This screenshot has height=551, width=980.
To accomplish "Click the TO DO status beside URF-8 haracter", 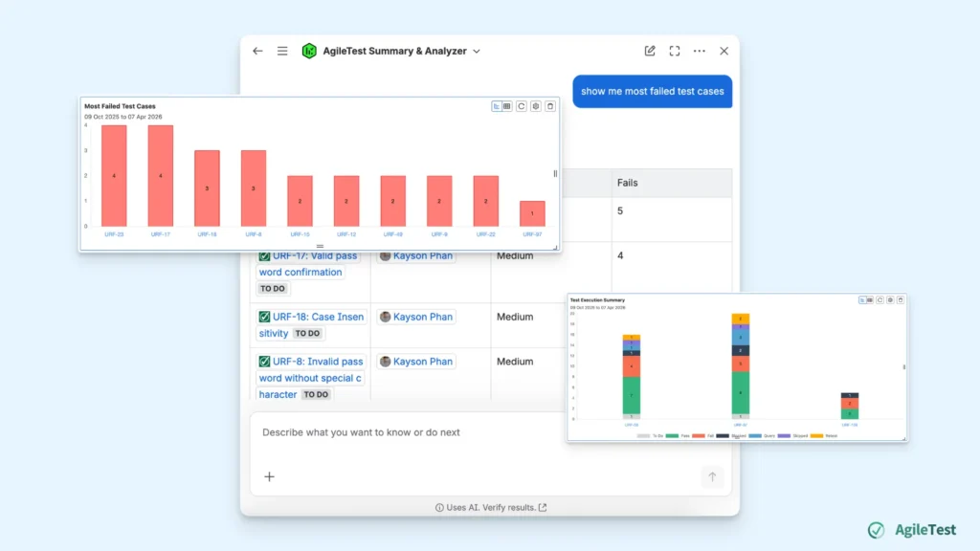I will 316,395.
